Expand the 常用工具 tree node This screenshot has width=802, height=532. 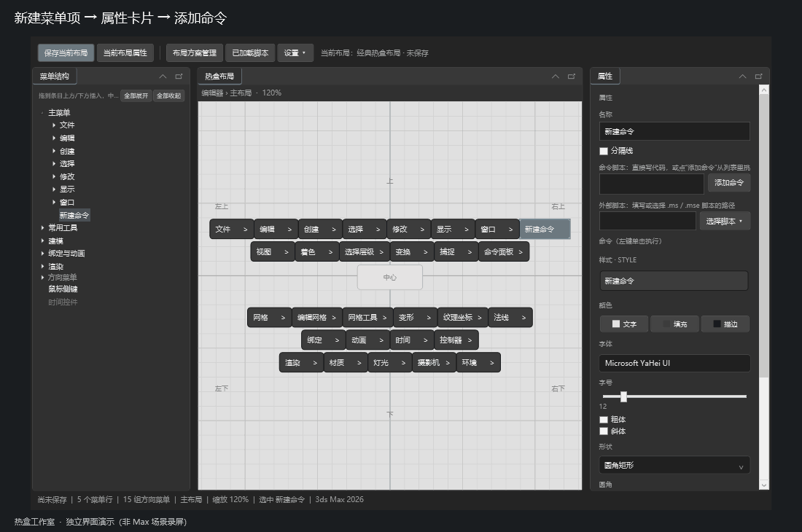[42, 228]
